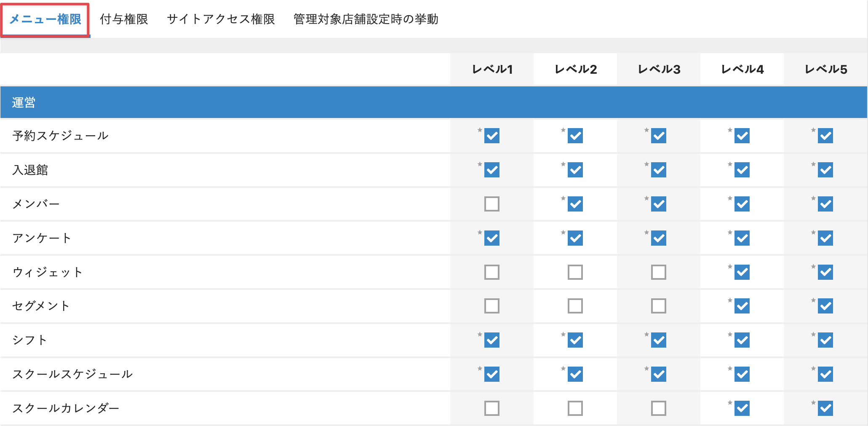Select the サイトアクセス権限 tab
This screenshot has width=868, height=426.
click(221, 19)
